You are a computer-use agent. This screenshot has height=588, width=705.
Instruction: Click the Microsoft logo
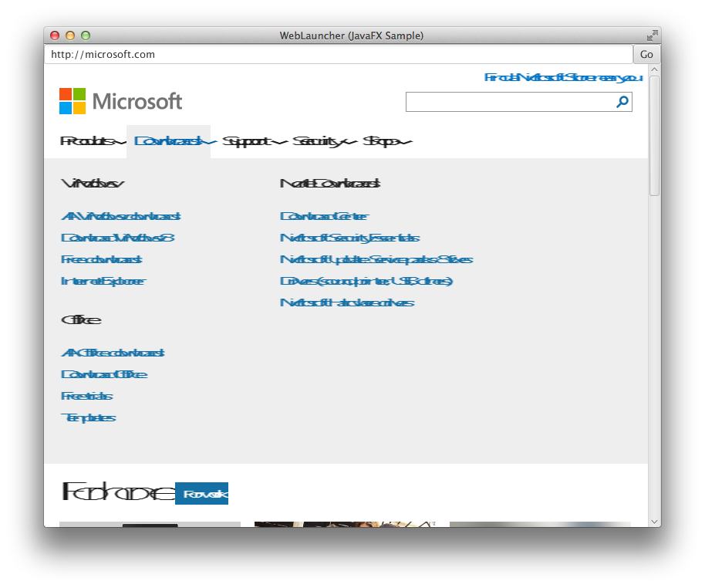tap(121, 101)
